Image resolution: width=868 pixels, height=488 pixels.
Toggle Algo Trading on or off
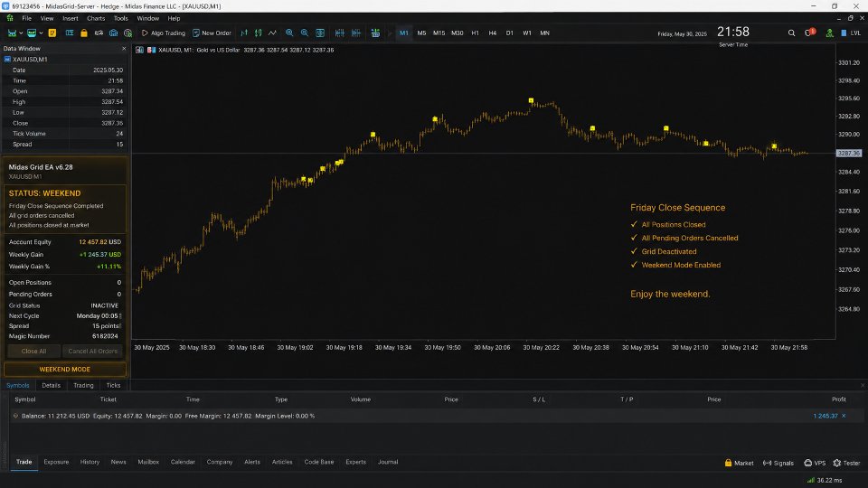(x=164, y=33)
